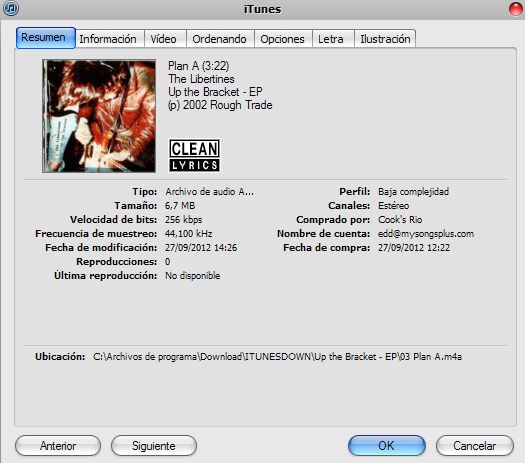Go to next track with Siguiente

click(154, 446)
